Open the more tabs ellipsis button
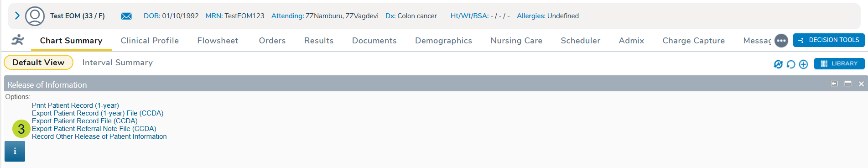 [x=781, y=41]
